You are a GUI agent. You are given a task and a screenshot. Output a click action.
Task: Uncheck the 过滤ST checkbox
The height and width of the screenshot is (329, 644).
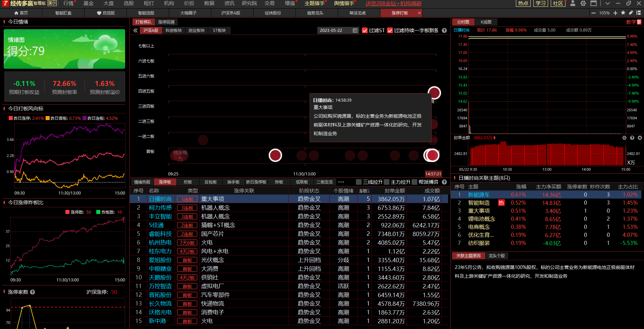coord(365,31)
